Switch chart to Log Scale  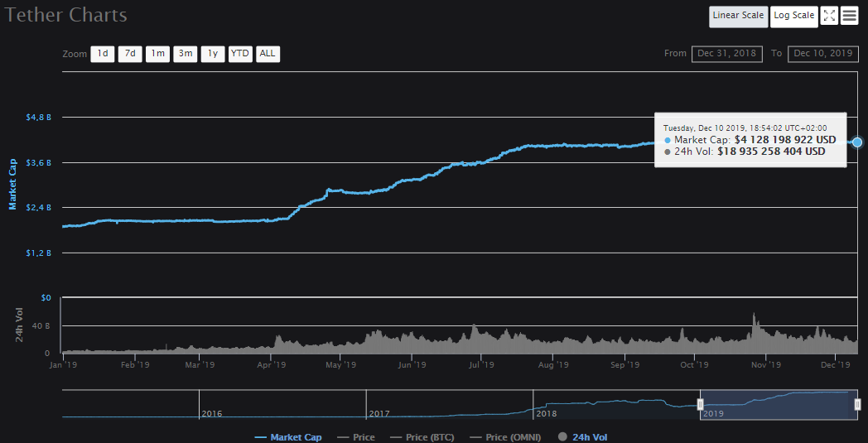(x=793, y=16)
